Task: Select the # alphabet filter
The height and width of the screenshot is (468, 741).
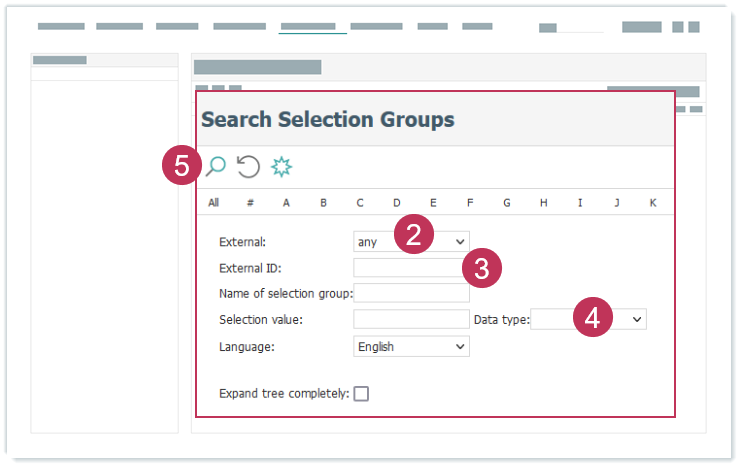Action: pos(250,203)
